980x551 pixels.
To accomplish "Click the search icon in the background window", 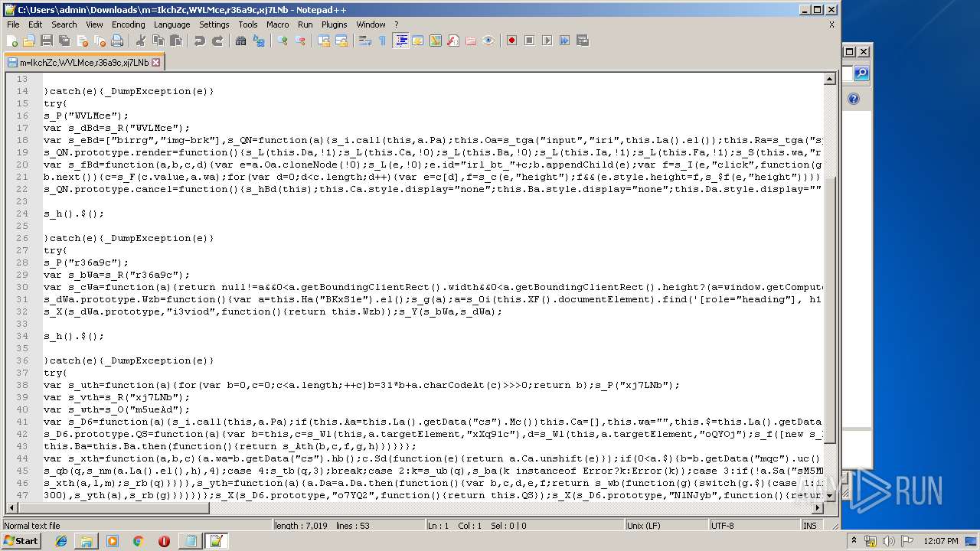I will tap(861, 73).
